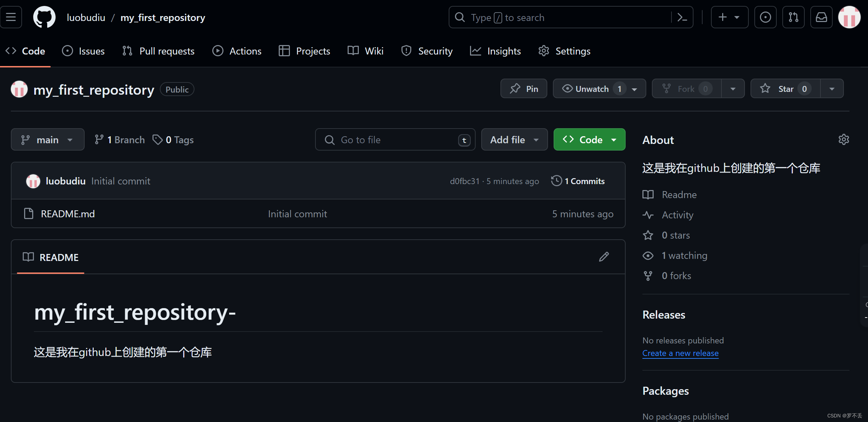Click luobudiu avatar in commit row
868x422 pixels.
pyautogui.click(x=33, y=181)
